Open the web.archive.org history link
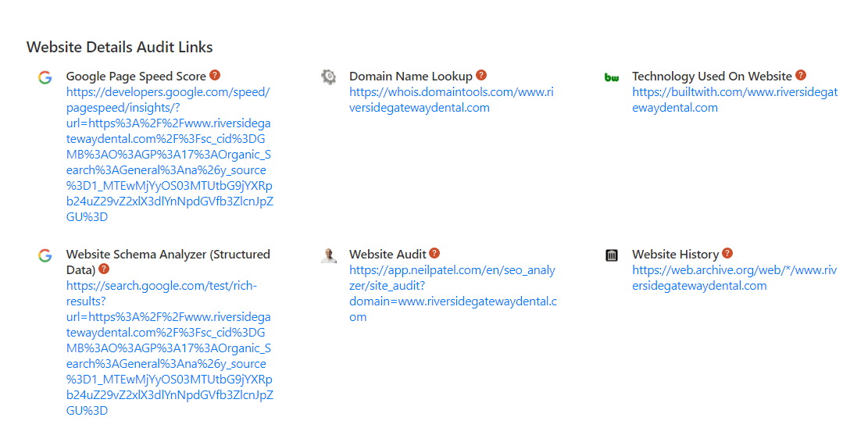868x435 pixels. click(x=734, y=278)
